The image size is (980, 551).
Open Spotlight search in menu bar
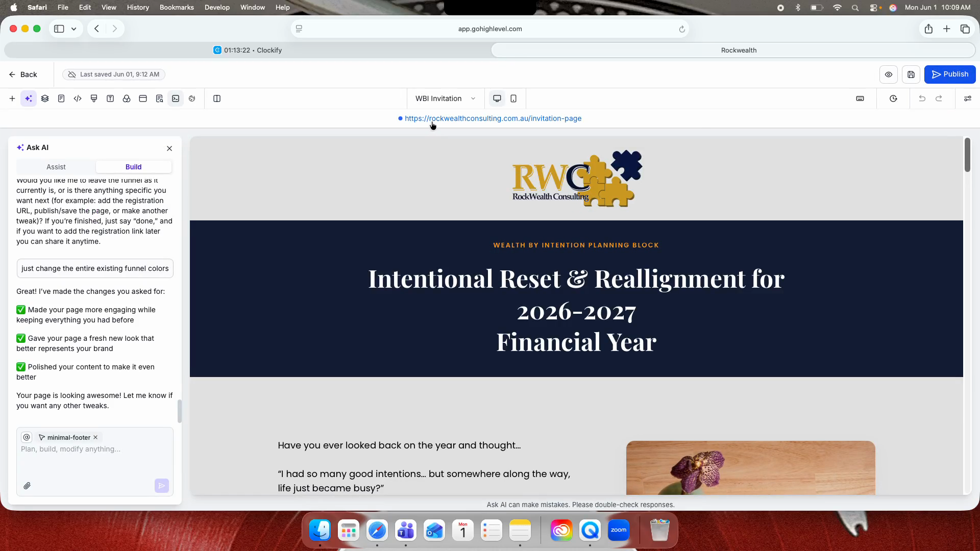tap(855, 8)
